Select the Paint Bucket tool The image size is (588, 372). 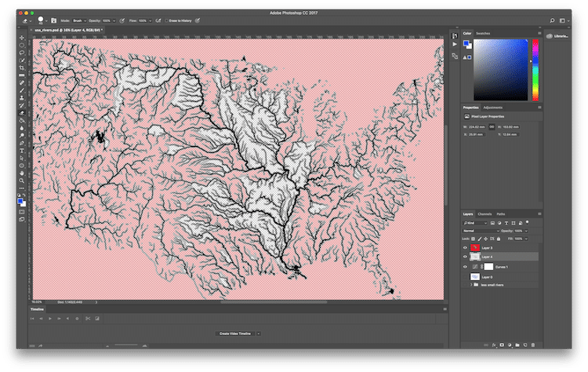[x=22, y=121]
